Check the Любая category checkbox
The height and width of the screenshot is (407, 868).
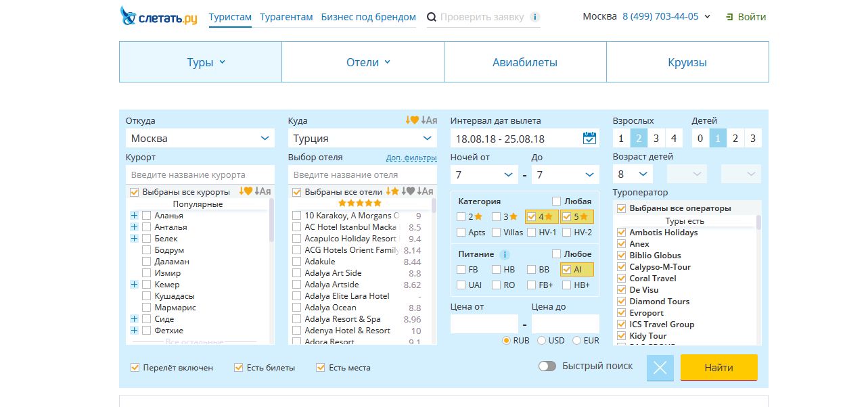point(556,201)
